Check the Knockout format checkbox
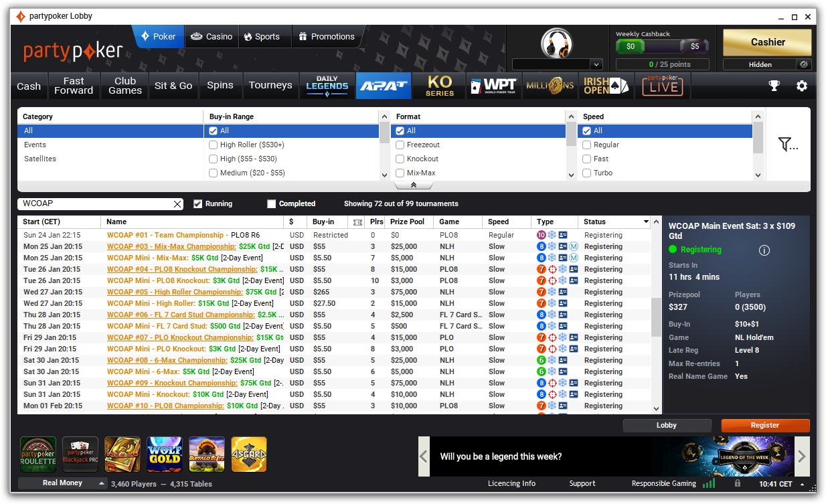 pyautogui.click(x=400, y=159)
